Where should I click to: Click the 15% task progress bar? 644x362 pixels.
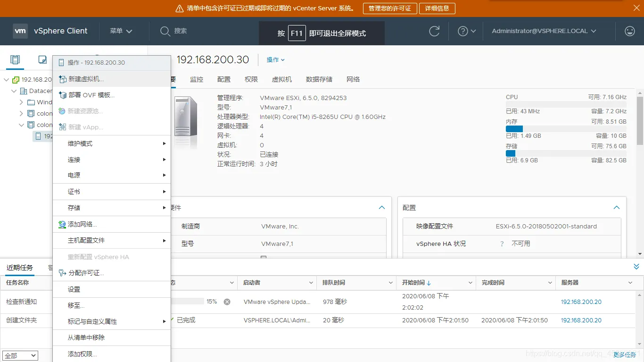coord(188,301)
